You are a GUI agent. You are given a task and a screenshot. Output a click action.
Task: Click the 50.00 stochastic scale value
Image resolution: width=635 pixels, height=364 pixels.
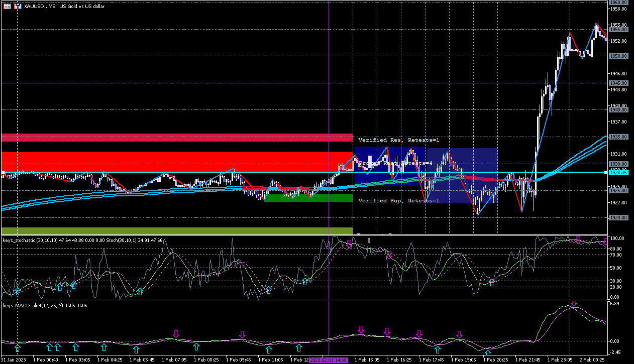click(x=616, y=268)
